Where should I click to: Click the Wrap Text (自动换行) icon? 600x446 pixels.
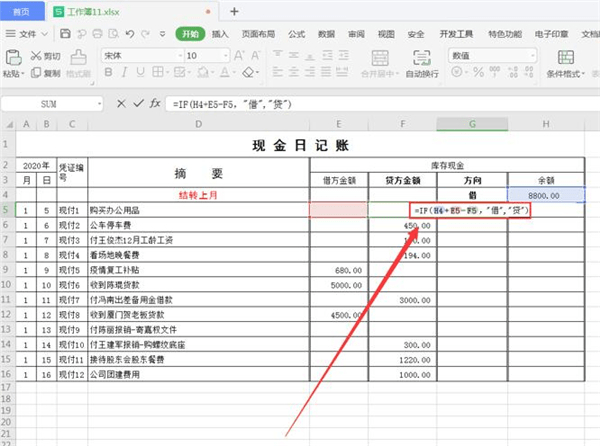pyautogui.click(x=422, y=57)
